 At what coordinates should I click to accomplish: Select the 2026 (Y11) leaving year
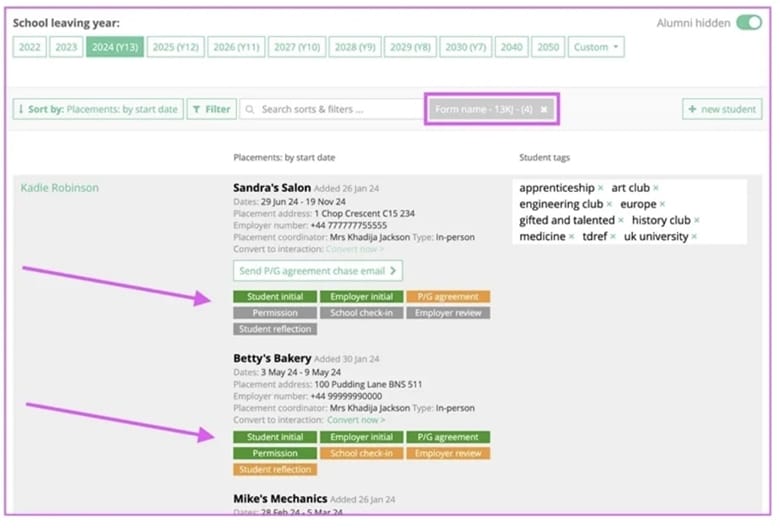[x=236, y=47]
